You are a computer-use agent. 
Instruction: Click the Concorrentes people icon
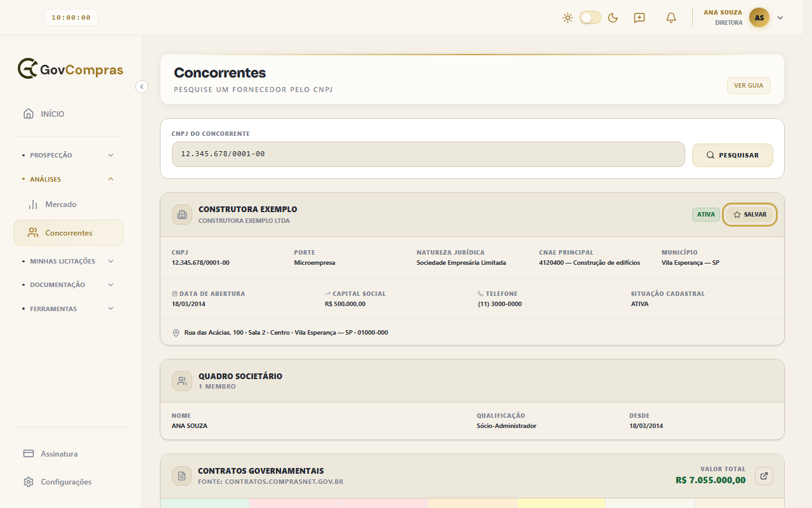(33, 233)
